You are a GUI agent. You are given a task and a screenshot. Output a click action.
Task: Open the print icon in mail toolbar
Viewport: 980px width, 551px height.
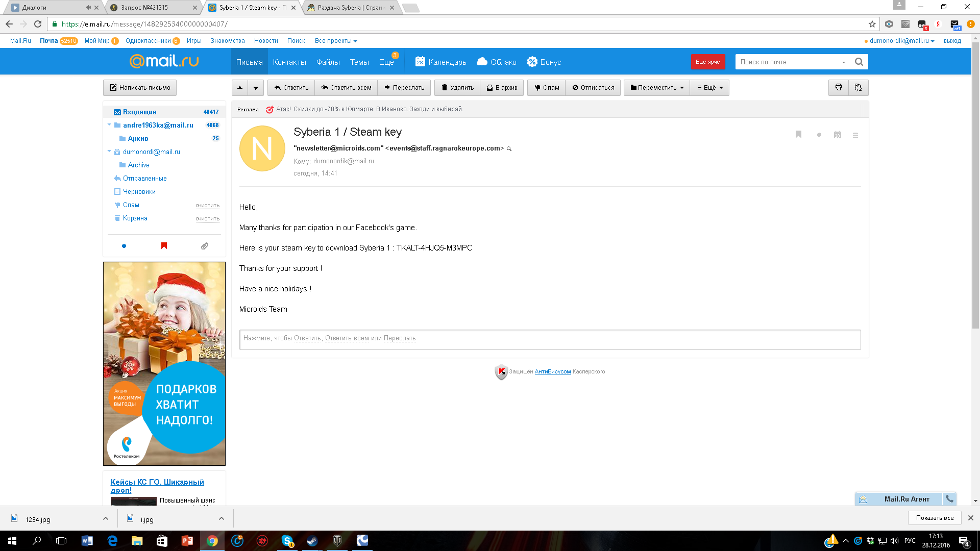click(838, 88)
